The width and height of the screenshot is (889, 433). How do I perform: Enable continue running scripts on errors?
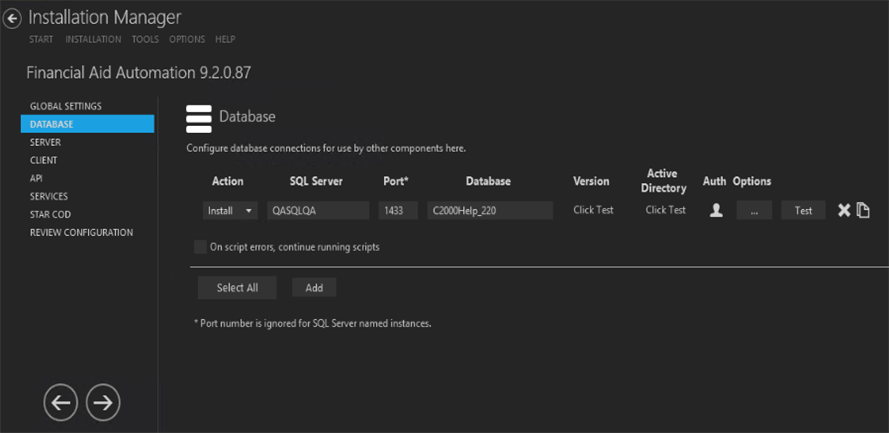pos(200,247)
